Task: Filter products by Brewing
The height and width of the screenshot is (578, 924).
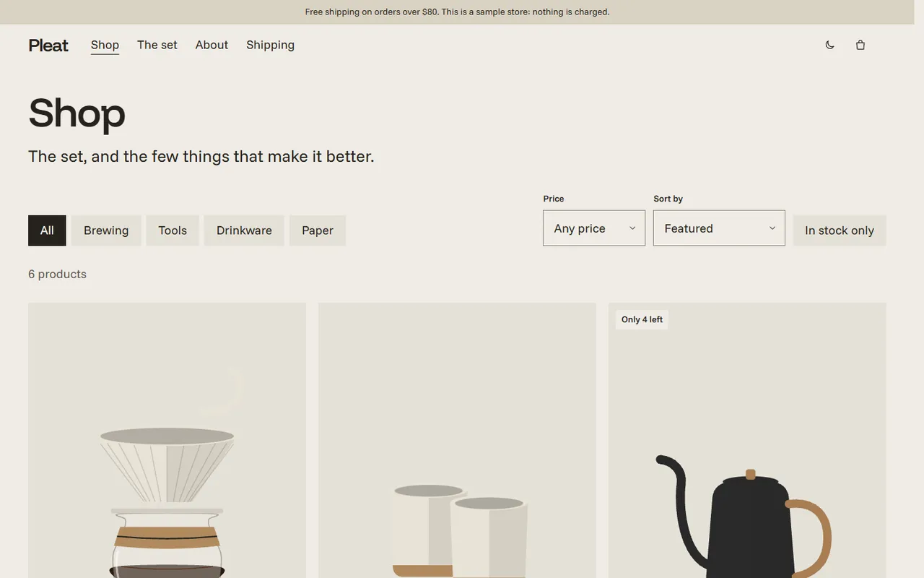Action: tap(106, 230)
